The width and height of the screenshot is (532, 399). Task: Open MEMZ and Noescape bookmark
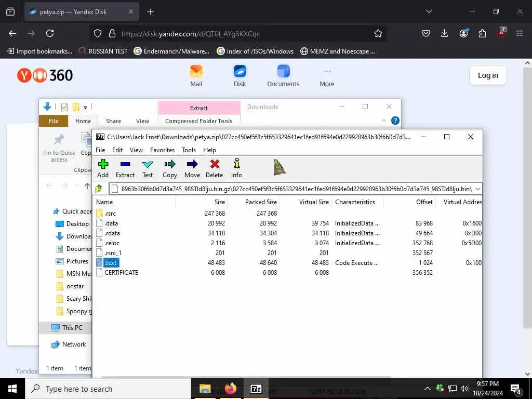tap(338, 51)
